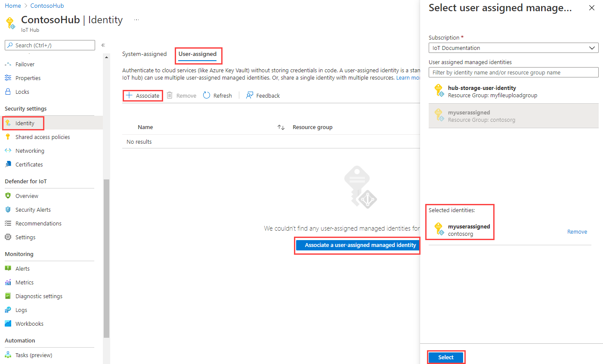
Task: Open Networking in the sidebar
Action: [30, 151]
